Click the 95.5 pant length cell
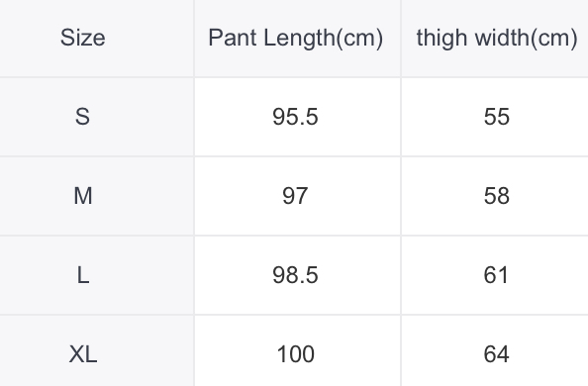The width and height of the screenshot is (588, 386). [297, 117]
